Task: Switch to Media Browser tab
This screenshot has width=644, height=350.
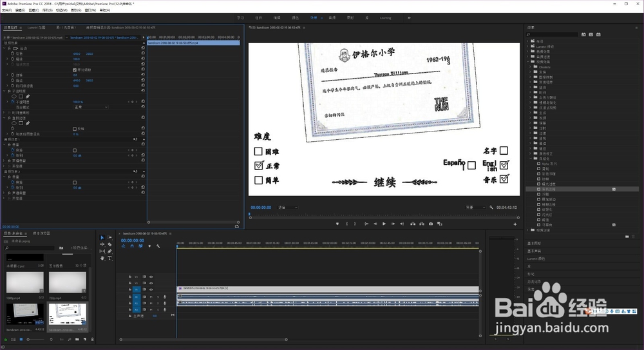Action: point(41,233)
